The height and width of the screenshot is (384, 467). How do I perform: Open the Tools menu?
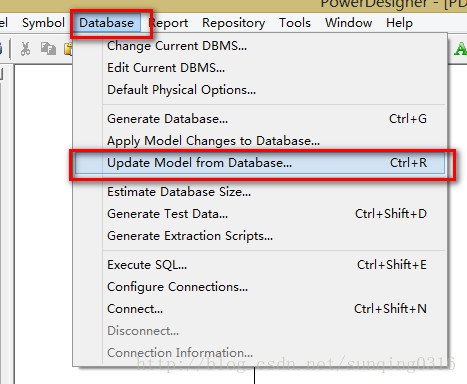(x=295, y=23)
